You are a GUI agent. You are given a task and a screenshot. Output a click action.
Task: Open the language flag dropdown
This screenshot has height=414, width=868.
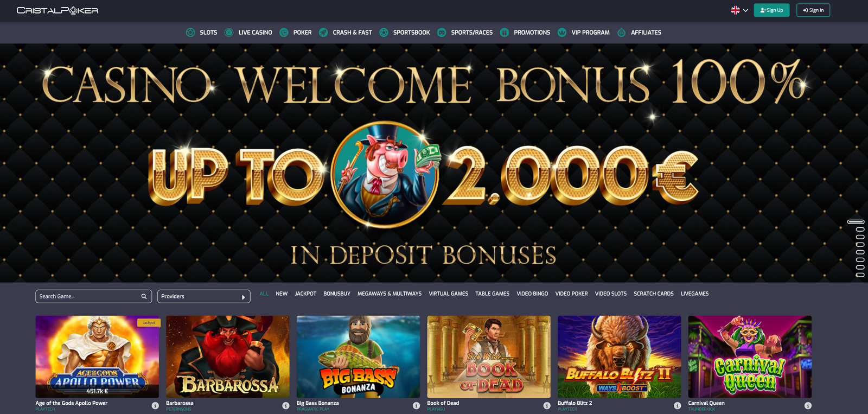click(x=739, y=10)
